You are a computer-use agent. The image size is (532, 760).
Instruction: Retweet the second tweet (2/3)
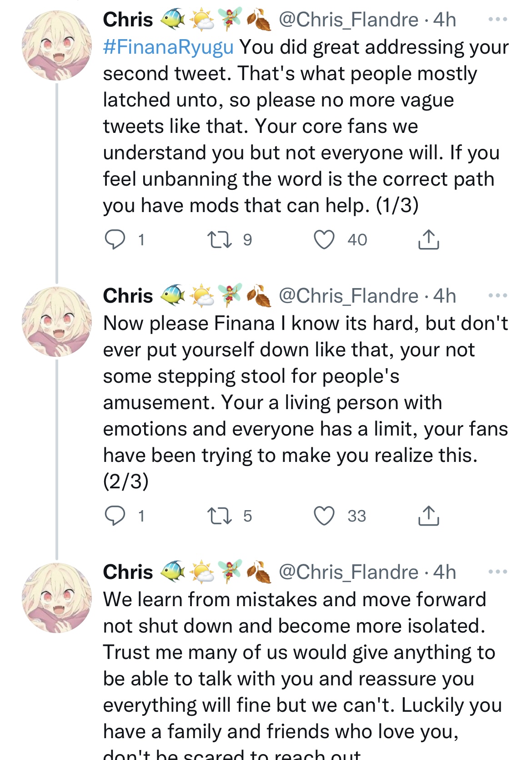[x=220, y=516]
